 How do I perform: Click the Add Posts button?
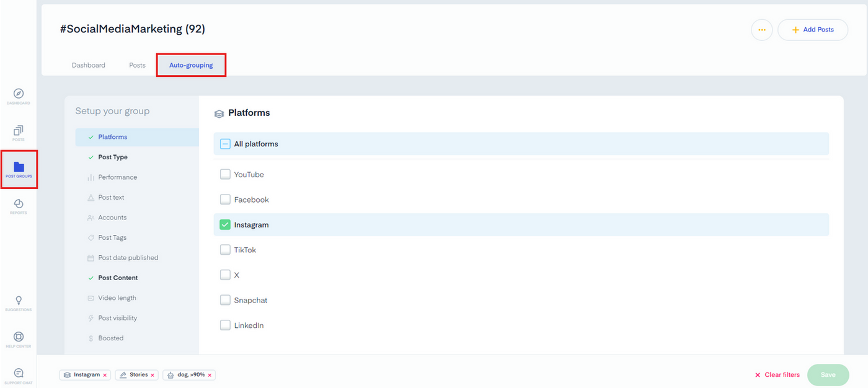813,30
